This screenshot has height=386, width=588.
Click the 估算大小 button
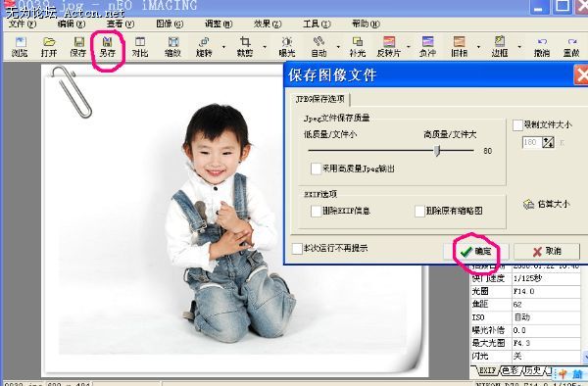(x=547, y=204)
